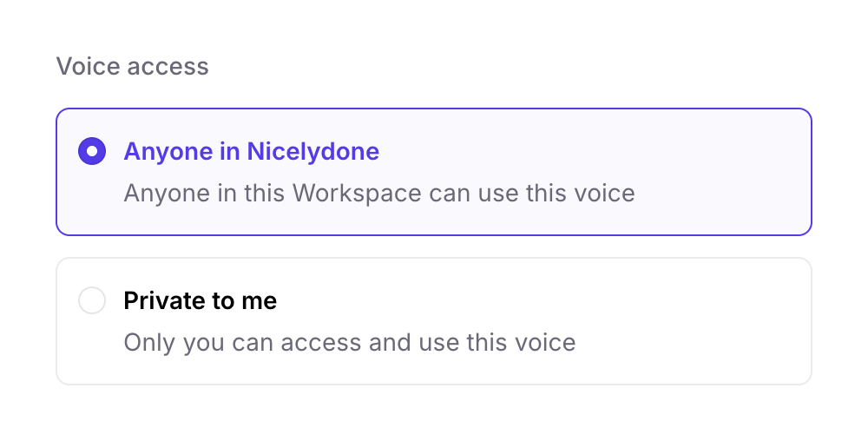
Task: Click the "Anyone in Nicelydone" title text
Action: click(251, 152)
